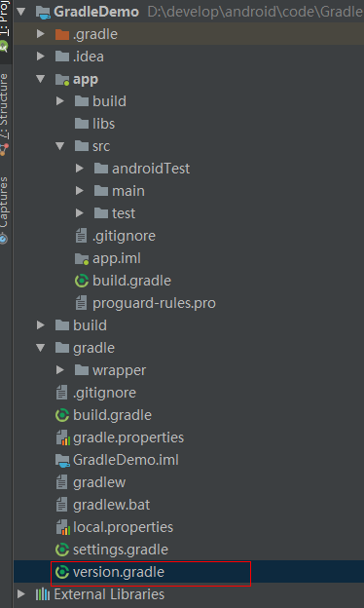Viewport: 364px width, 608px height.
Task: Select the .idea folder label
Action: [x=89, y=57]
